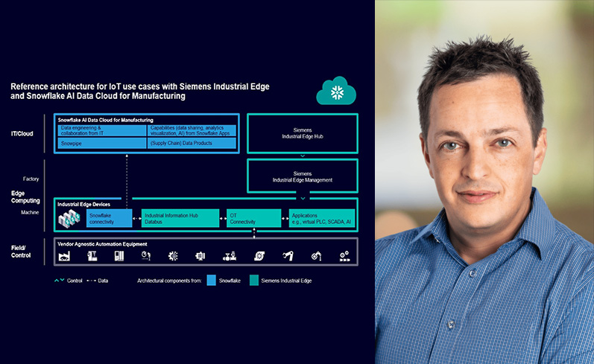Image resolution: width=594 pixels, height=364 pixels.
Task: Click the control chevrons legend symbol
Action: point(60,281)
